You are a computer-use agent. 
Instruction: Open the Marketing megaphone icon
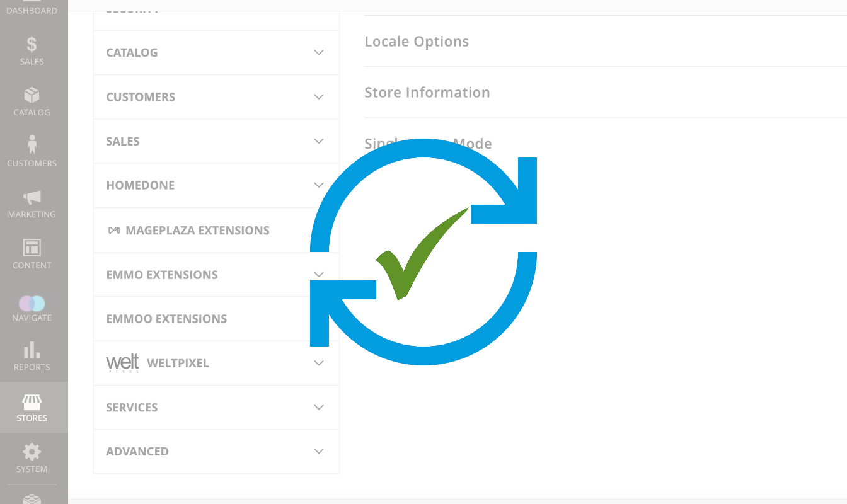[x=32, y=197]
